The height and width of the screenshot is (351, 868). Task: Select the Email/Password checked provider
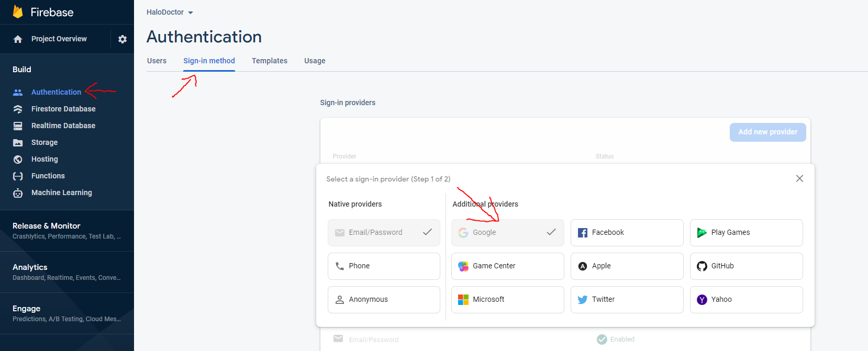point(384,232)
